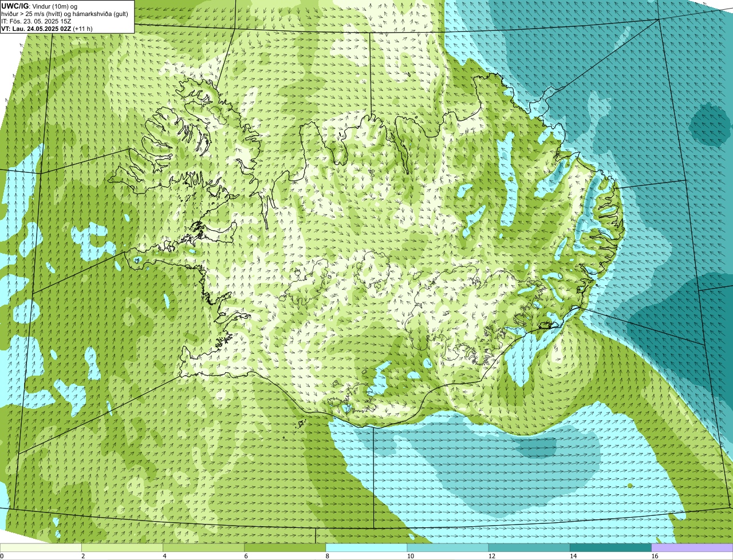This screenshot has width=733, height=560.
Task: Click the '4' scale label
Action: coord(165,556)
